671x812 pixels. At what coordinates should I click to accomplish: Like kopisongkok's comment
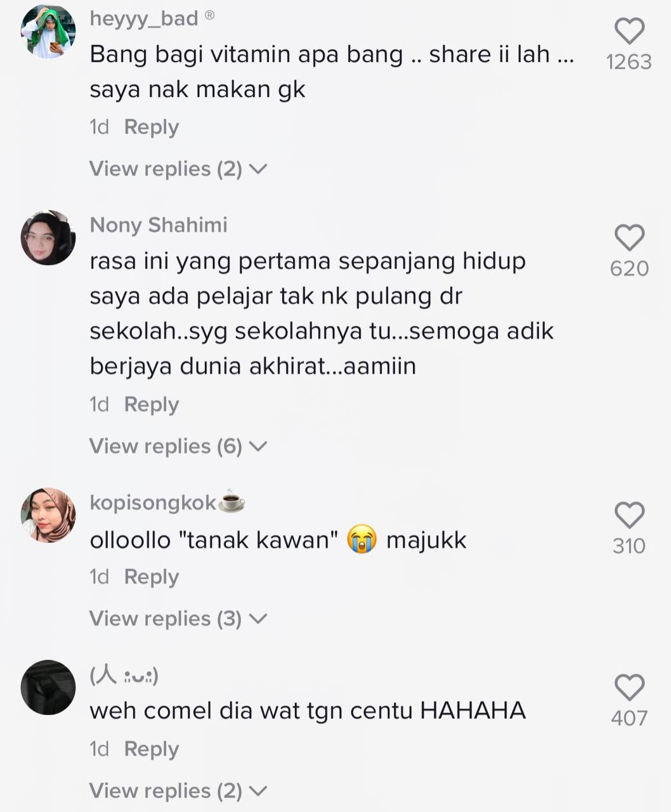[629, 514]
